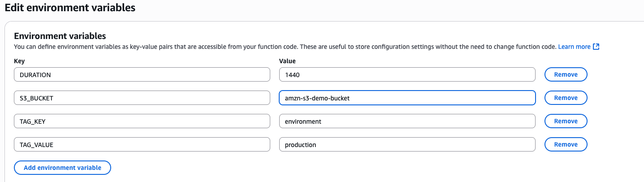
Task: Click Add environment variable button
Action: click(62, 168)
